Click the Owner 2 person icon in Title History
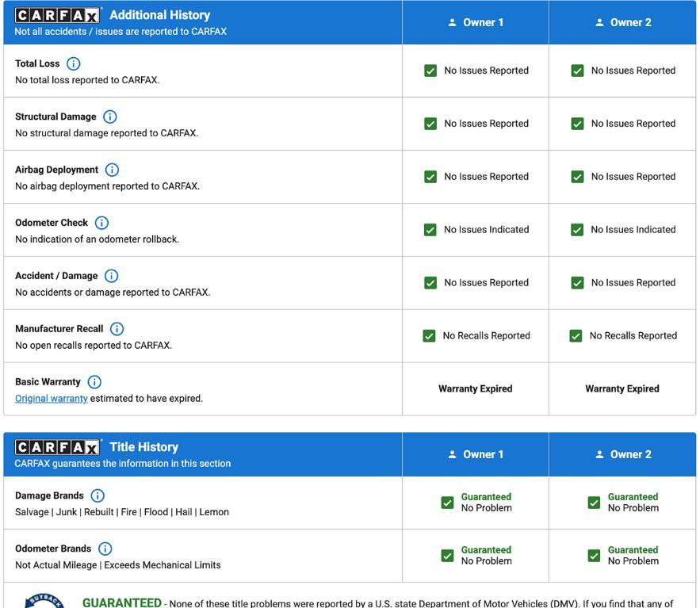The height and width of the screenshot is (608, 700). point(599,454)
